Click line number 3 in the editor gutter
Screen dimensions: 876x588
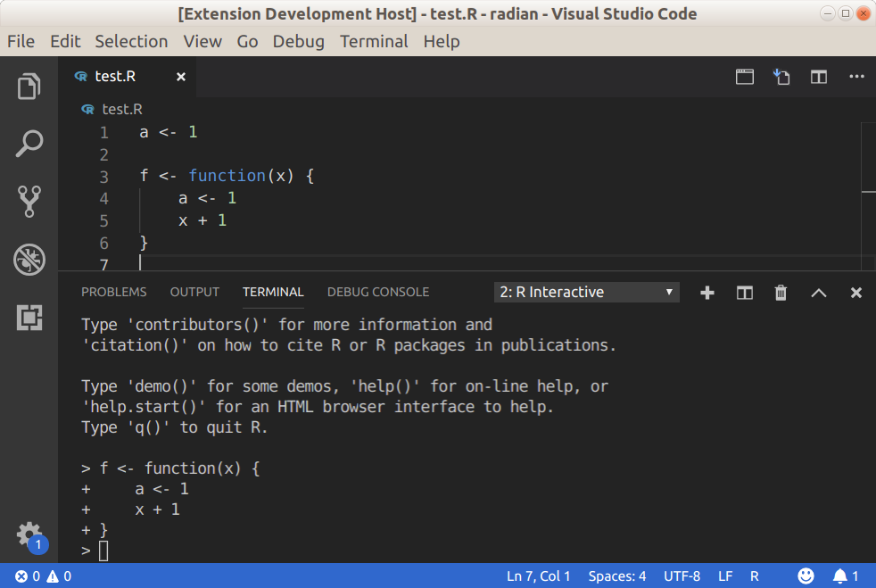tap(103, 177)
